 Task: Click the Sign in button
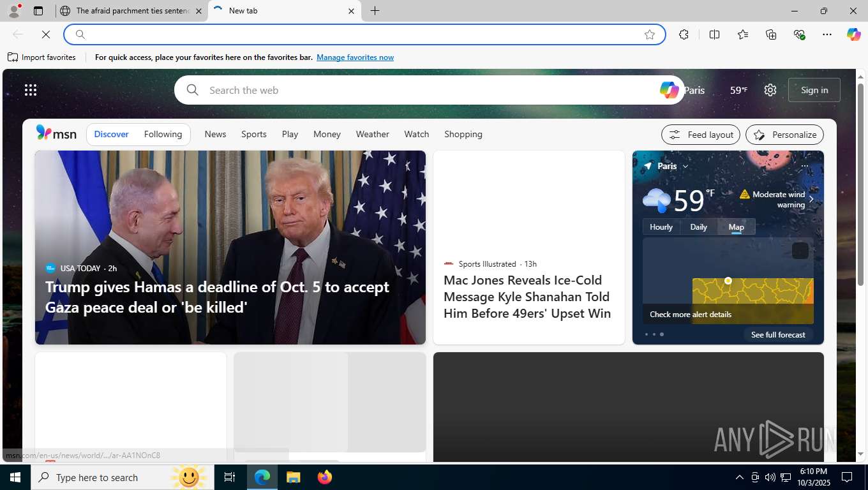click(x=814, y=90)
